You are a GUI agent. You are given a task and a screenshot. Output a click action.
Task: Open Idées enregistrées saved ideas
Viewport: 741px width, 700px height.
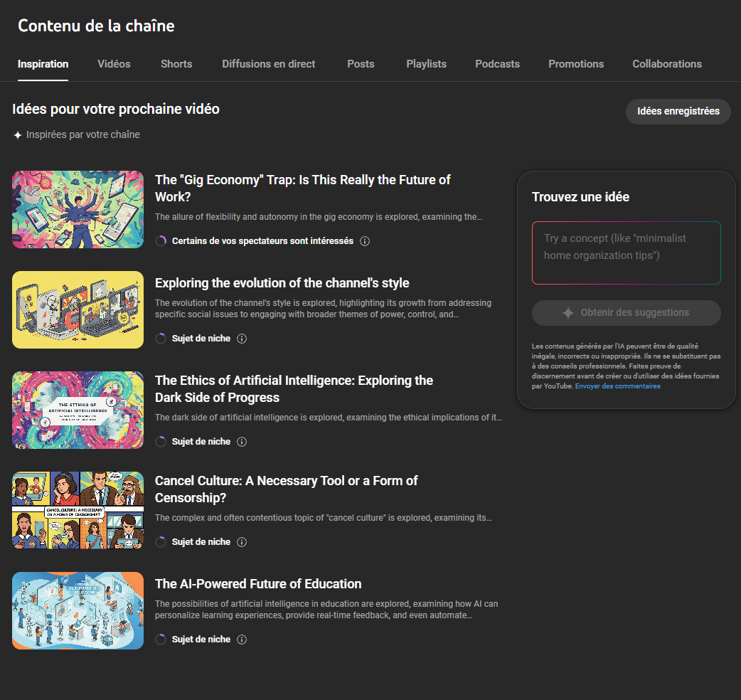click(678, 112)
